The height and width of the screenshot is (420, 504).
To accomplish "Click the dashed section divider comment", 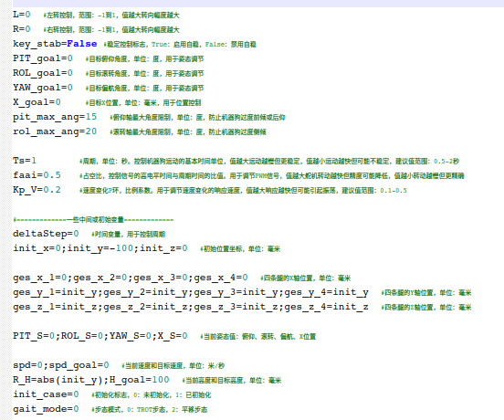I will [x=93, y=220].
